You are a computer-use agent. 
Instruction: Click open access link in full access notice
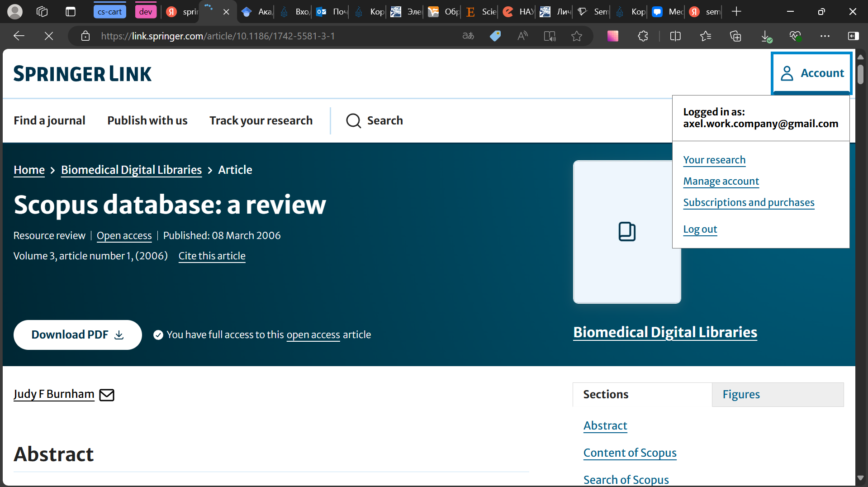313,334
